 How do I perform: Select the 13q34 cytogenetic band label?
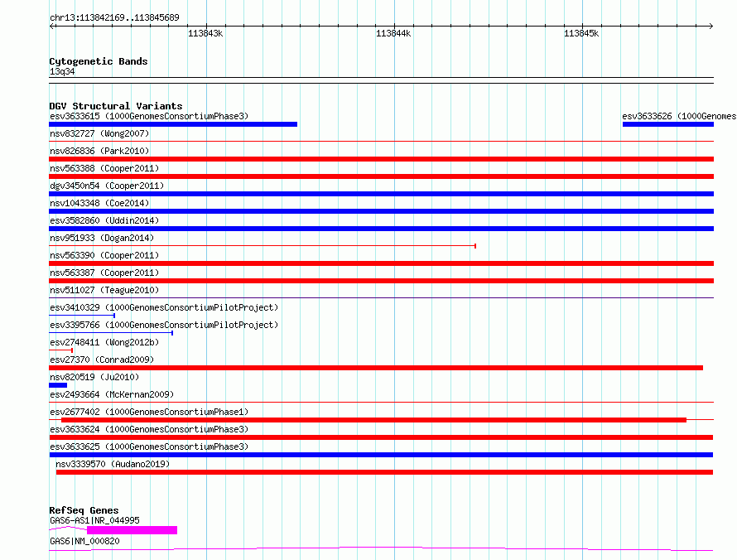[x=62, y=71]
